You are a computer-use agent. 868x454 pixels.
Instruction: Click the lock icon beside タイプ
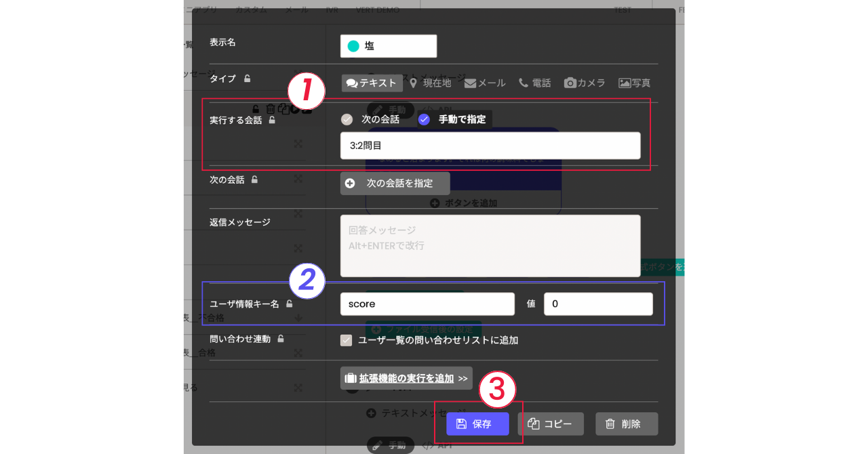[248, 79]
